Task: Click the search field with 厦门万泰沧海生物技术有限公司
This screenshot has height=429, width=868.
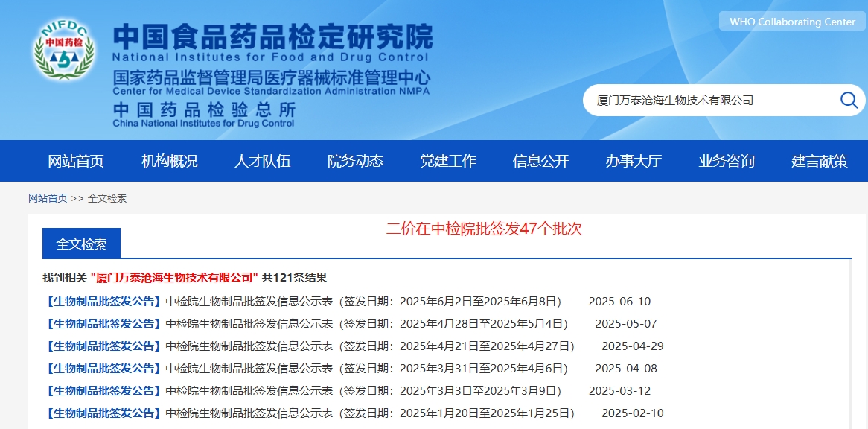Action: point(723,101)
